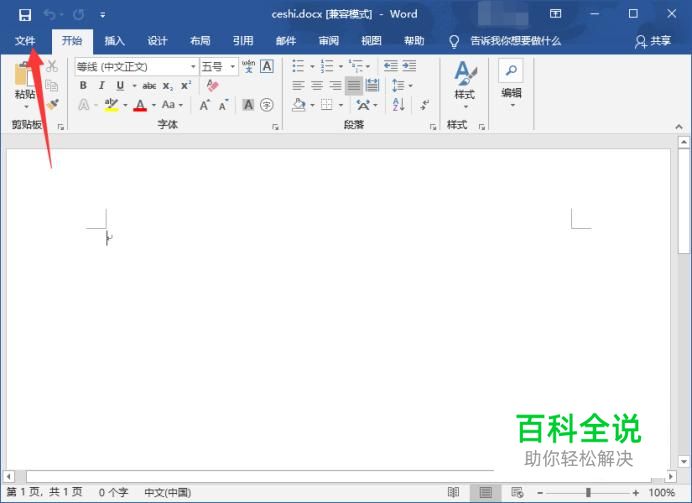The height and width of the screenshot is (503, 692).
Task: Click the Cut scissors icon
Action: point(52,66)
